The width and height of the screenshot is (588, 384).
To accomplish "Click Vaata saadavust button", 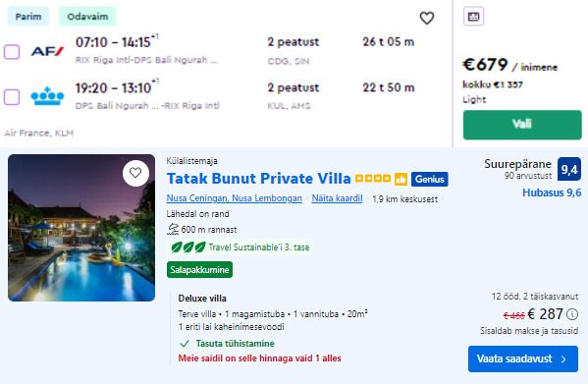I will click(523, 358).
